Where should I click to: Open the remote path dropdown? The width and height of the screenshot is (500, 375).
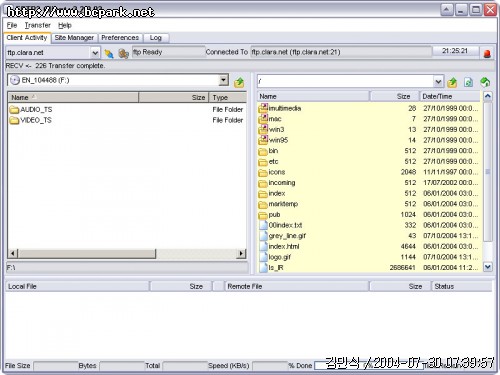point(438,81)
